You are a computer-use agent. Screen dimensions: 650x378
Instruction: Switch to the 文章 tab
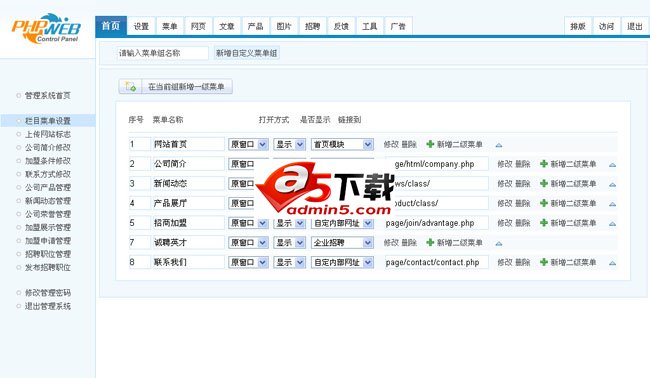[x=227, y=27]
